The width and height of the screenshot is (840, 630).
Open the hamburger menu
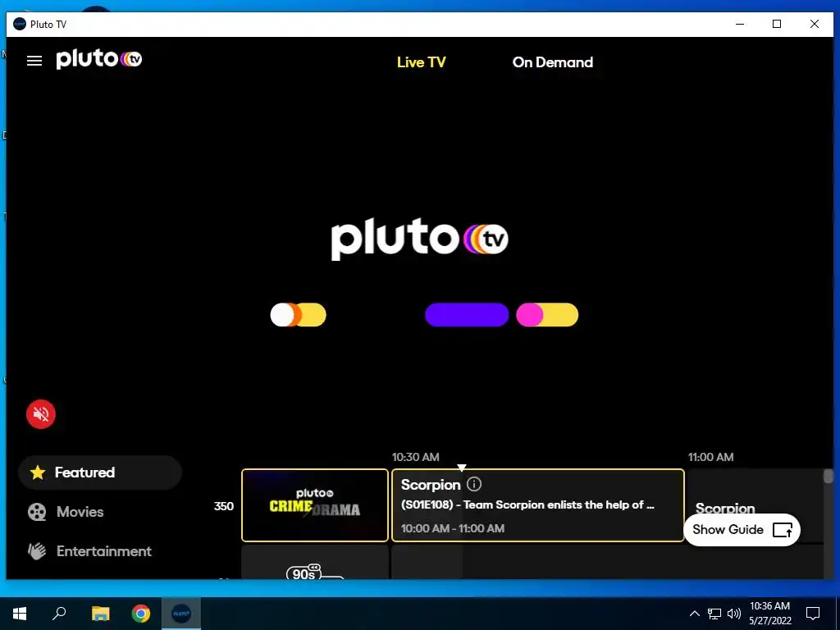click(34, 61)
